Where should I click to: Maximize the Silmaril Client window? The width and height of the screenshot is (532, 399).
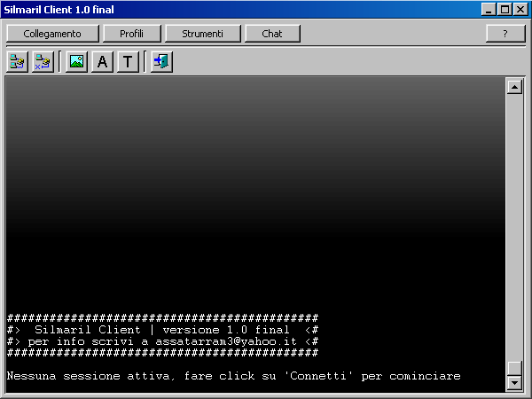click(x=505, y=9)
